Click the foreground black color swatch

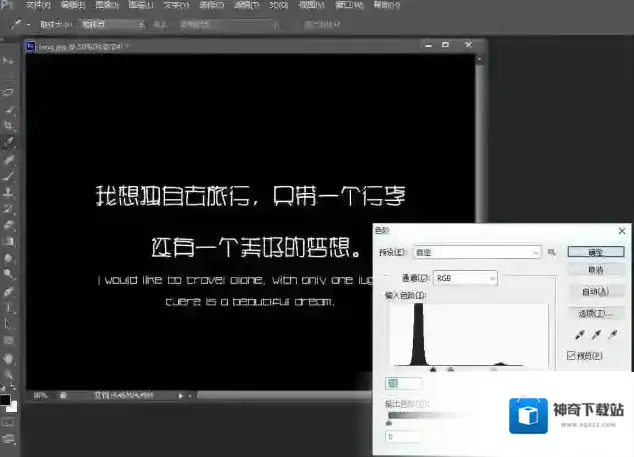[5, 400]
